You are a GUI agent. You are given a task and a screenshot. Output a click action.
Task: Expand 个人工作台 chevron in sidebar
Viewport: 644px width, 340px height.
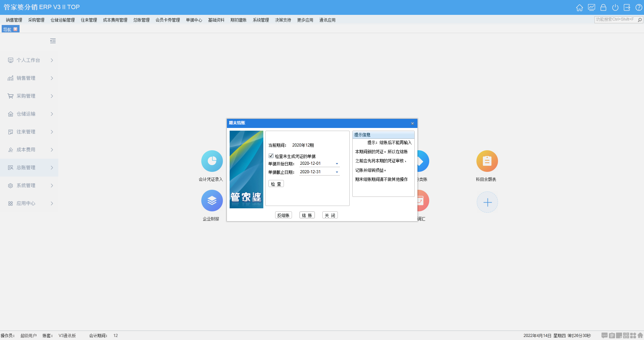pos(52,60)
